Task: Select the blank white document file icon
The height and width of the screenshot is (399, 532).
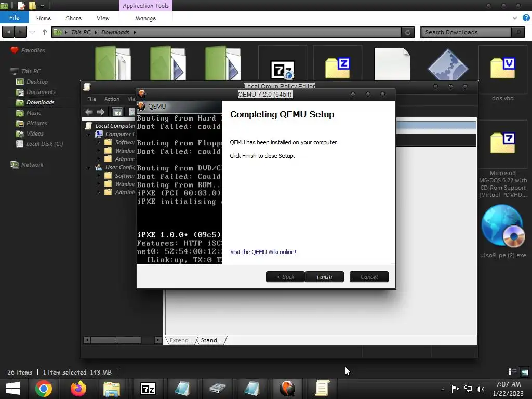Action: click(x=392, y=64)
